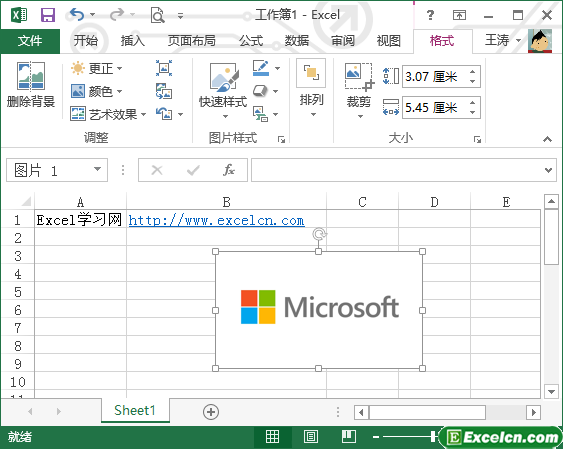The height and width of the screenshot is (449, 563).
Task: Expand the formula bar
Action: (x=548, y=170)
